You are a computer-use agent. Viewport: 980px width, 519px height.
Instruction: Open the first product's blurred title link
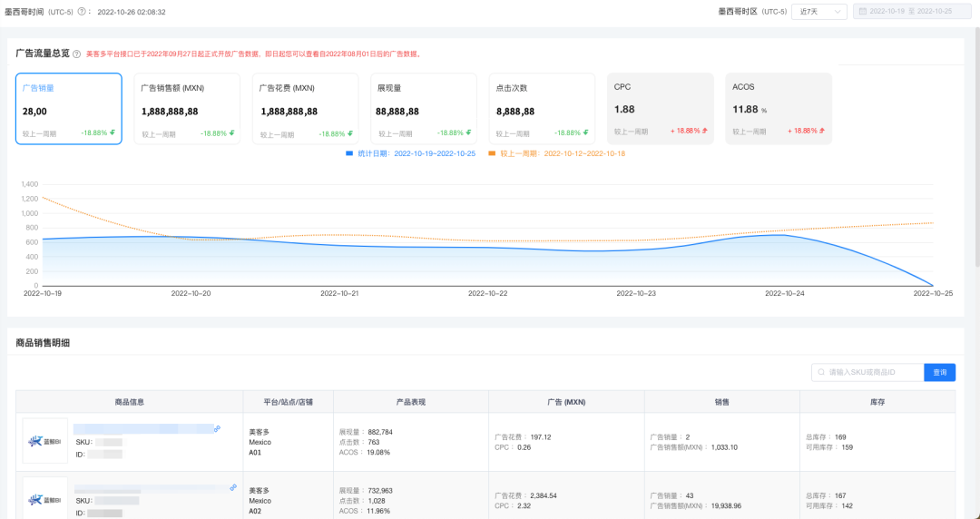[143, 429]
